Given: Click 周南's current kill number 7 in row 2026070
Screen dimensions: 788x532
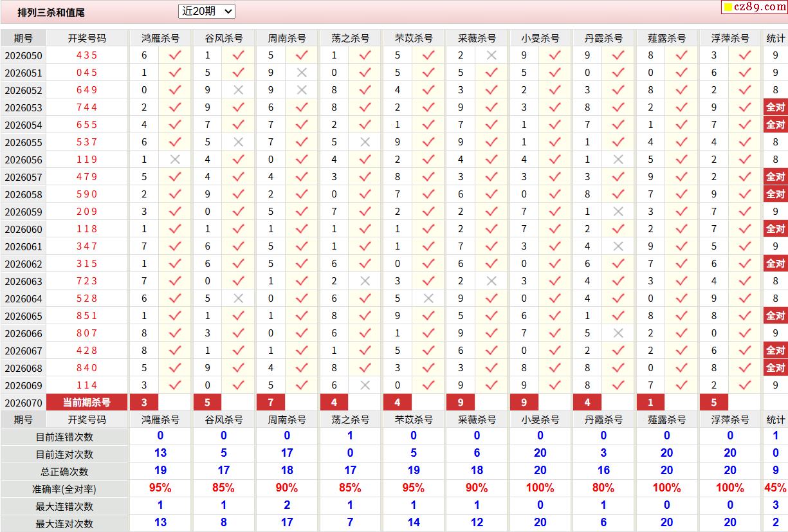Looking at the screenshot, I should (x=271, y=403).
